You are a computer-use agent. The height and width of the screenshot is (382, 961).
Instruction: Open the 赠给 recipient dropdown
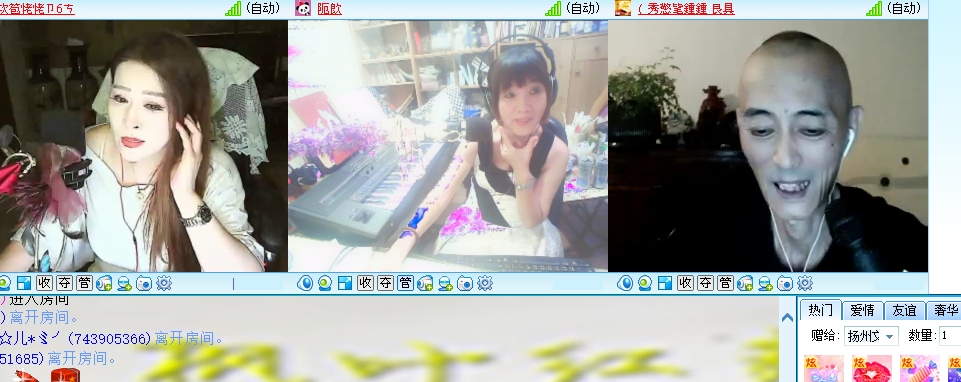point(871,335)
